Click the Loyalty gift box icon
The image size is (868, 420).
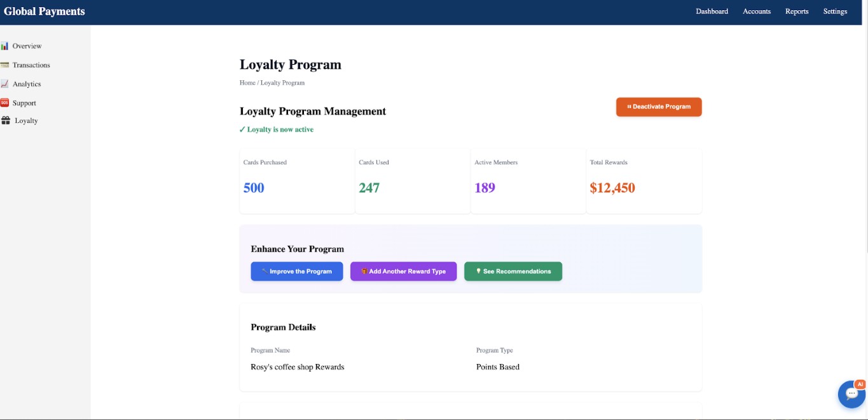pyautogui.click(x=6, y=121)
